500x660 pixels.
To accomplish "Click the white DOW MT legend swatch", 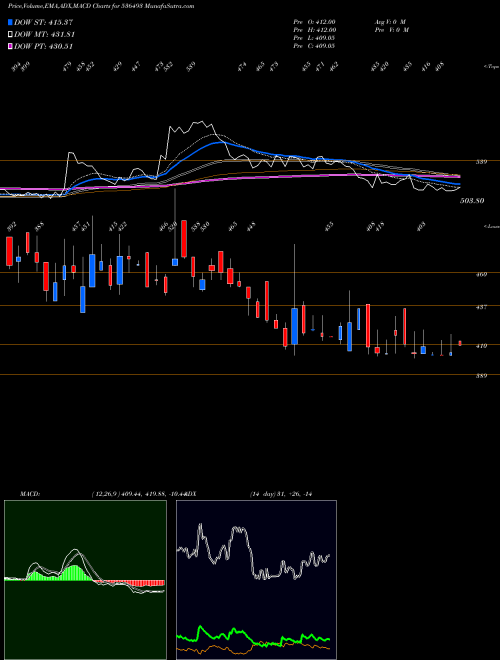I will coord(10,34).
